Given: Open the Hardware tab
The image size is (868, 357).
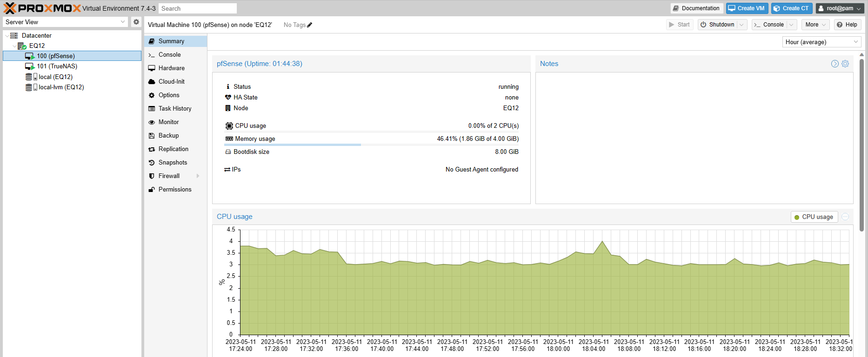Looking at the screenshot, I should (175, 68).
